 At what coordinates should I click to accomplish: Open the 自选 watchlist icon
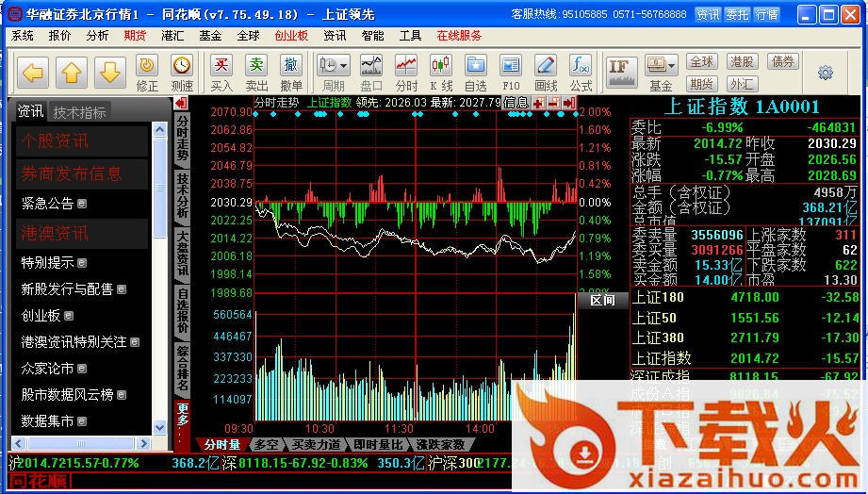[476, 74]
